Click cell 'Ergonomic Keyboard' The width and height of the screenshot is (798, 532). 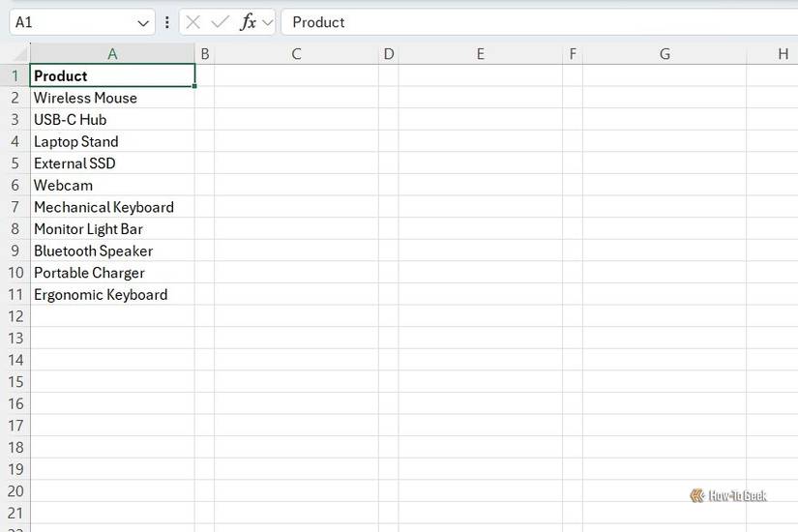[112, 295]
